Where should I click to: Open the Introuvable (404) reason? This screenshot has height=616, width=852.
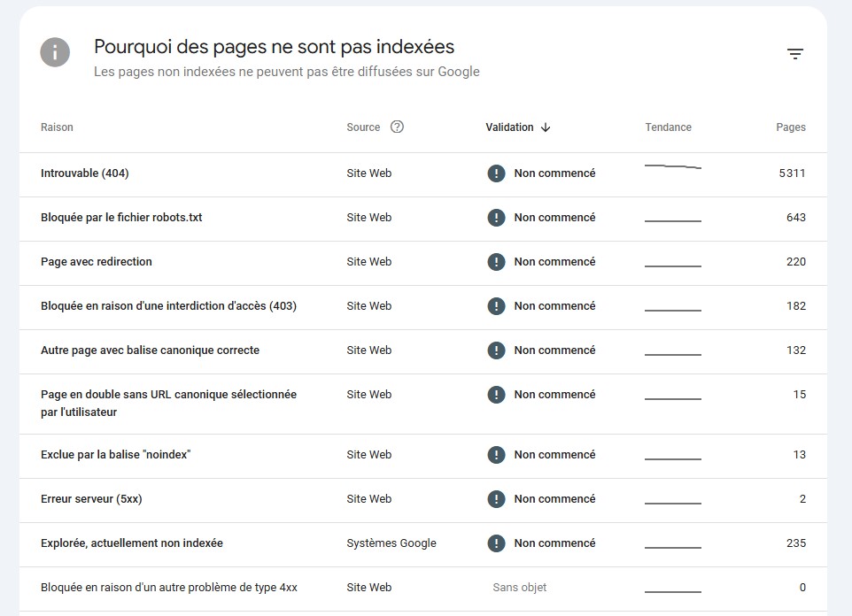85,173
